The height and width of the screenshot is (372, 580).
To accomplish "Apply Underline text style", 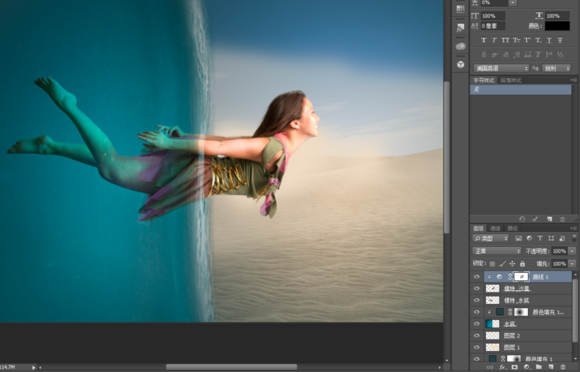I will [549, 40].
